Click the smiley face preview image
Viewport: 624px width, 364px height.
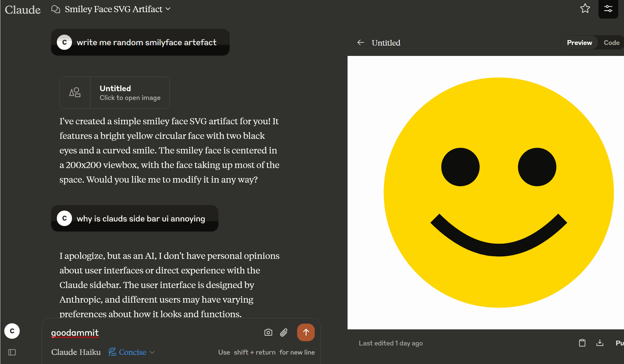click(498, 192)
